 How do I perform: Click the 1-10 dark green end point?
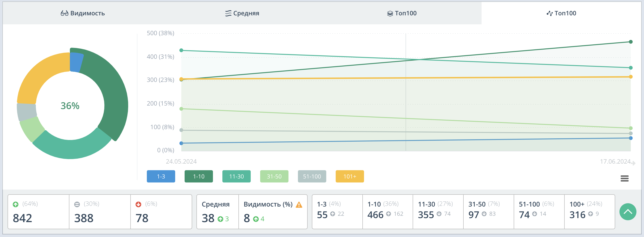[x=631, y=42]
